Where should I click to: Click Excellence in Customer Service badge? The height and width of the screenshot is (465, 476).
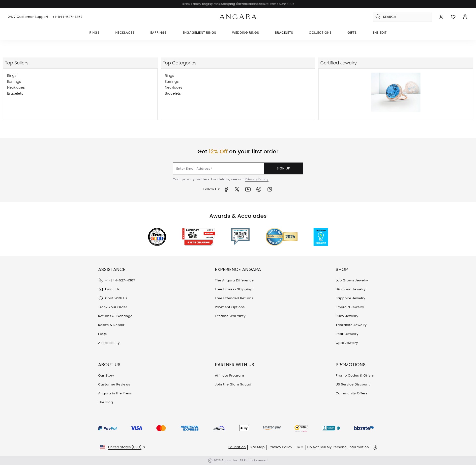pos(240,237)
